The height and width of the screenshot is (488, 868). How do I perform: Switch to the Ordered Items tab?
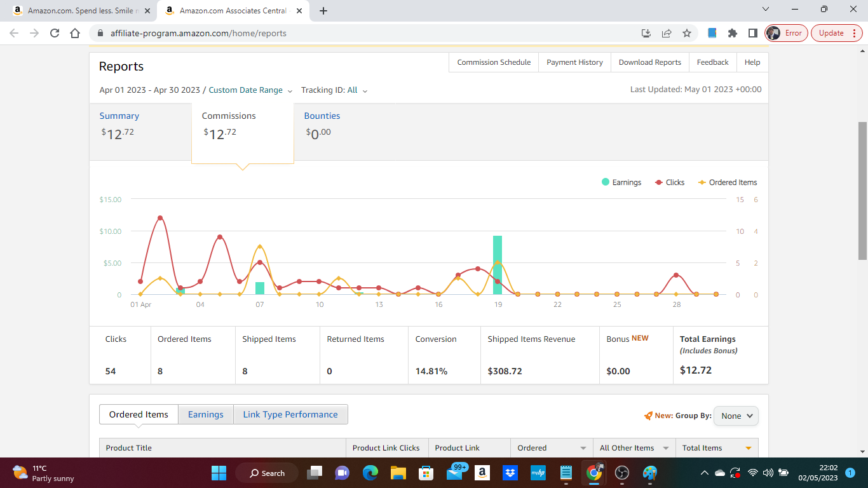139,414
